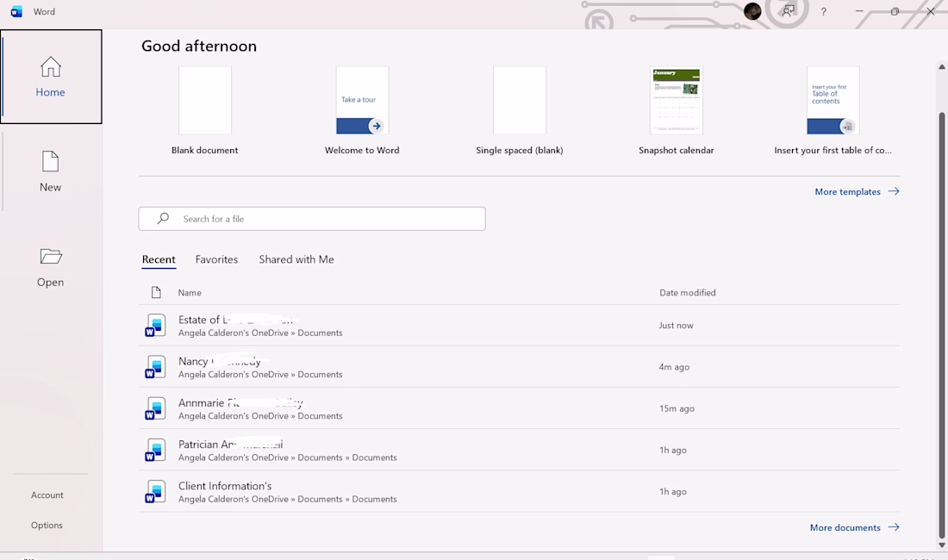Click the scrollbar up arrow
Viewport: 948px width, 560px height.
[x=941, y=66]
